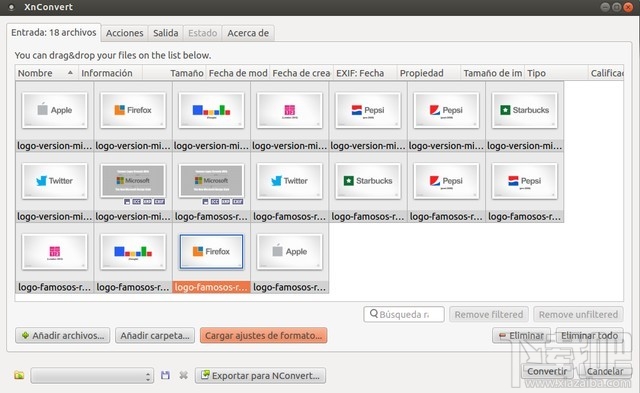Image resolution: width=640 pixels, height=393 pixels.
Task: Click Añadir carpeta... button
Action: [x=155, y=335]
